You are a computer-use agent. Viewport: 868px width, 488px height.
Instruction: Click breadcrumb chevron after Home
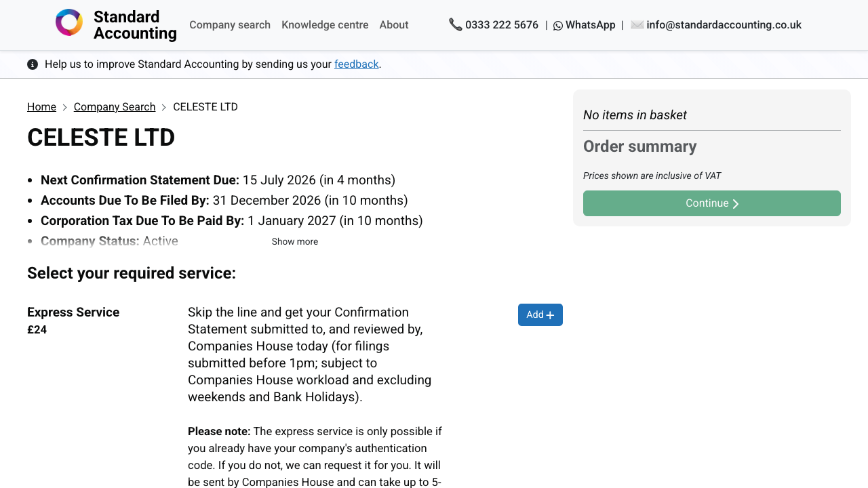pos(65,107)
